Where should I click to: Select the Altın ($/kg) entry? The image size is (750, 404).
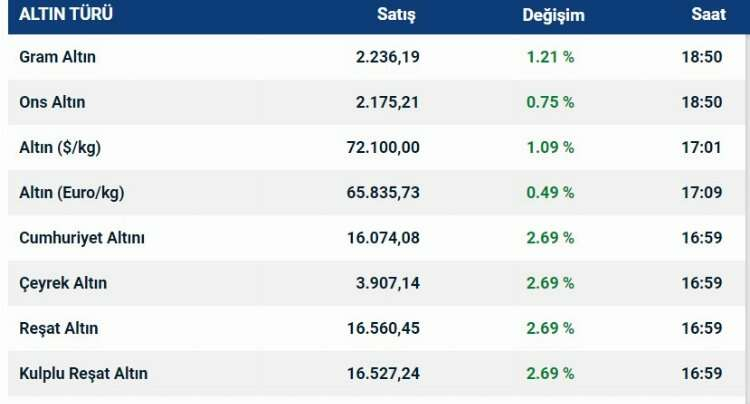coord(60,147)
